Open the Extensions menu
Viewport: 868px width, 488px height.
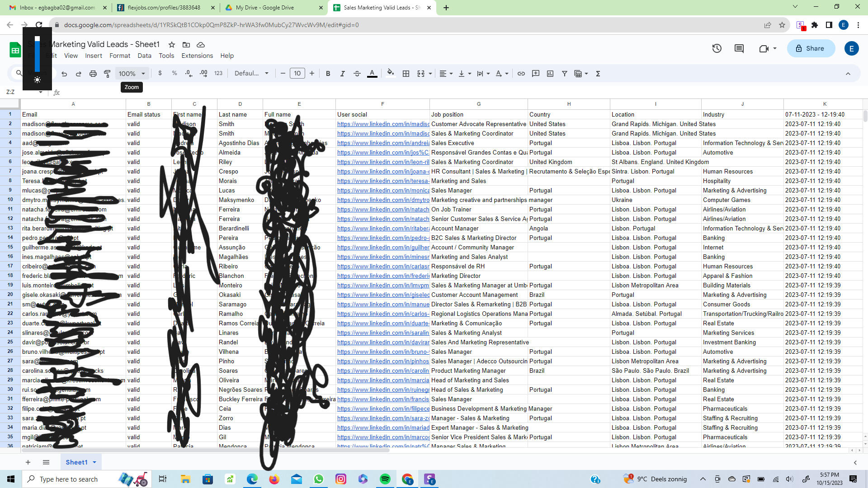coord(197,56)
